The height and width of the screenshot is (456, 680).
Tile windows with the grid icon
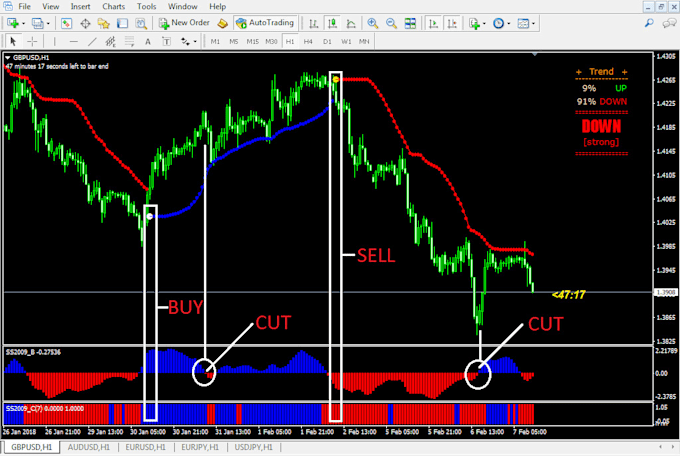click(410, 23)
